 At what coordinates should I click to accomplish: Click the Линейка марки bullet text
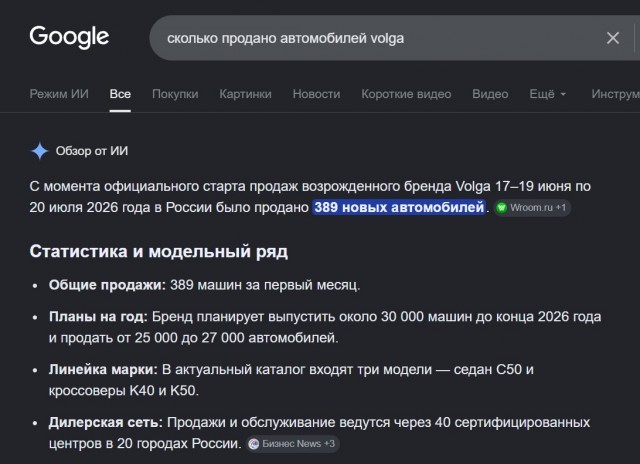(291, 380)
